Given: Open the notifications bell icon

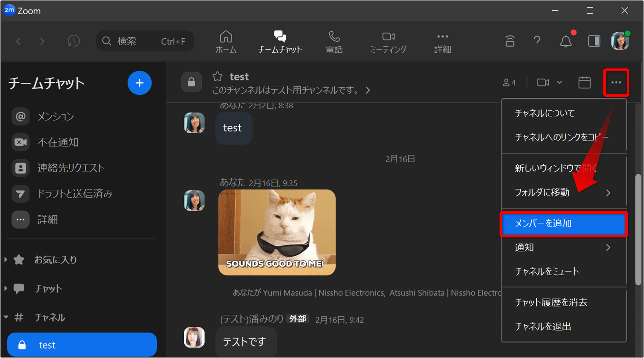Looking at the screenshot, I should (566, 41).
